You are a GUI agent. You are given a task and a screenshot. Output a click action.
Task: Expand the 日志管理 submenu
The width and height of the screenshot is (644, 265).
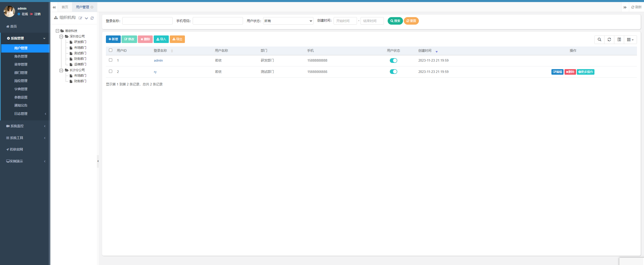[x=25, y=114]
